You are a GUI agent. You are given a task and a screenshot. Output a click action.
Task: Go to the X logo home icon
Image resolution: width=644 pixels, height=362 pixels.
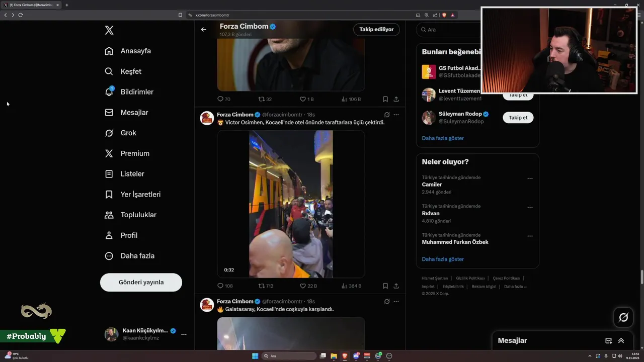pyautogui.click(x=109, y=30)
